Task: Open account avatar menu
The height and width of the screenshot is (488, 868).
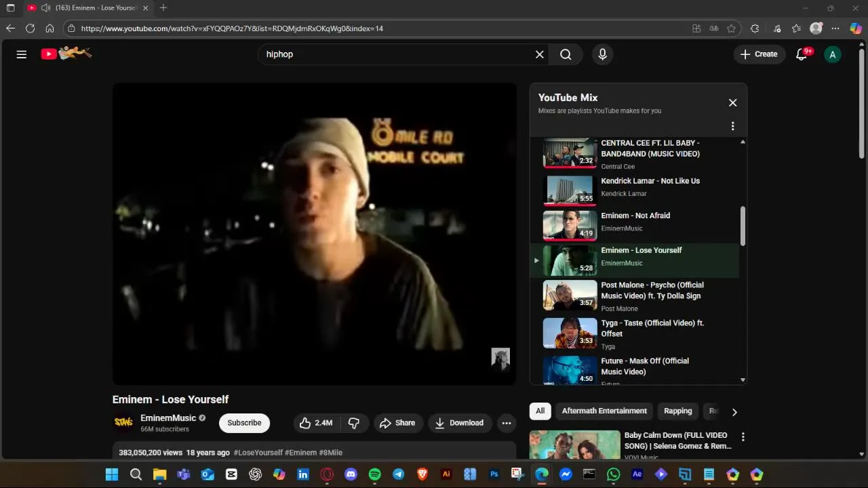Action: point(832,54)
